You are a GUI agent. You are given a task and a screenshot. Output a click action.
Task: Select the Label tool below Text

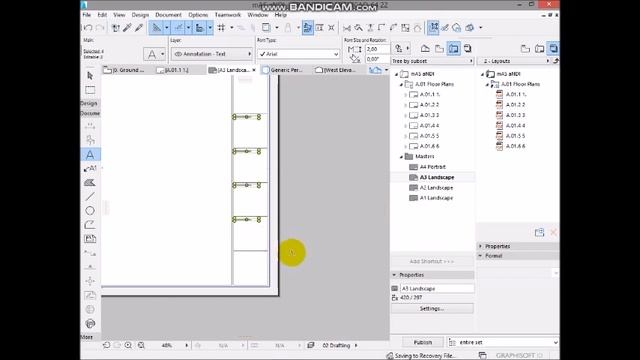[90, 169]
